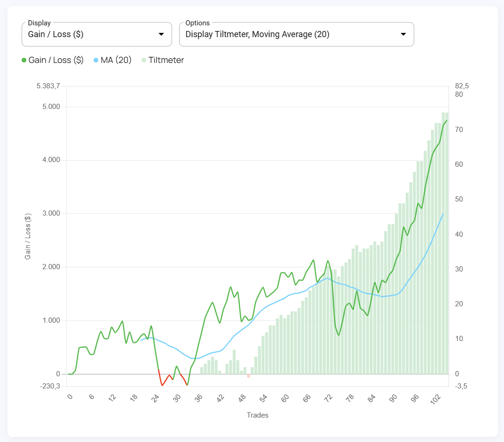Click the Options dropdown chevron arrow
The image size is (504, 442).
[403, 34]
